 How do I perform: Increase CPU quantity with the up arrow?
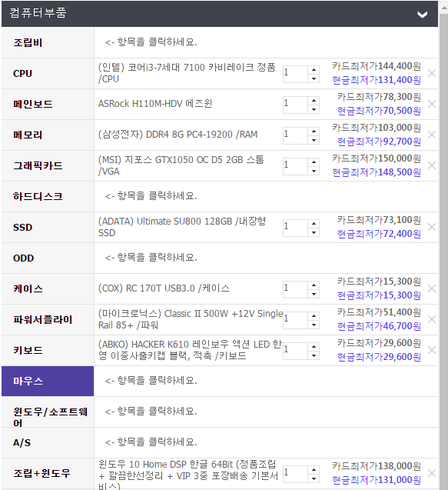click(x=314, y=70)
